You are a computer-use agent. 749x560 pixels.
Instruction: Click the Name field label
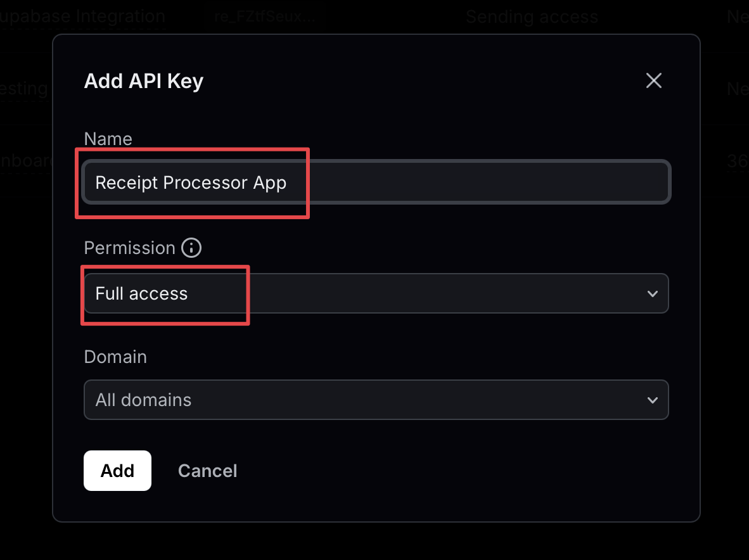click(108, 139)
